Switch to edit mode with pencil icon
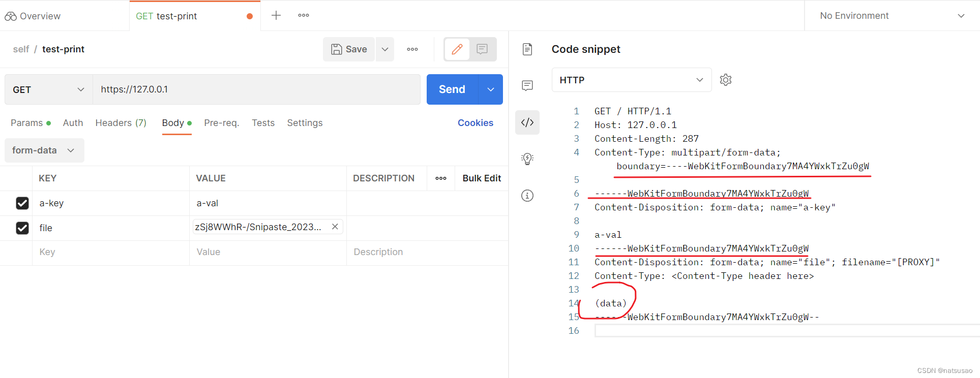Viewport: 980px width, 378px height. 457,49
